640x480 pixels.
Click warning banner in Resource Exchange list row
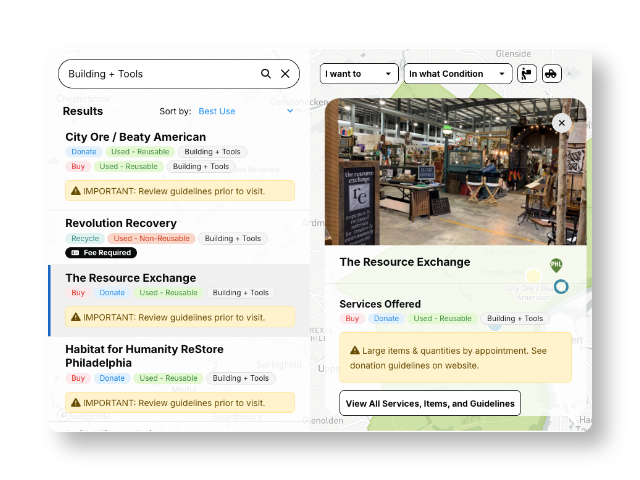pos(180,317)
